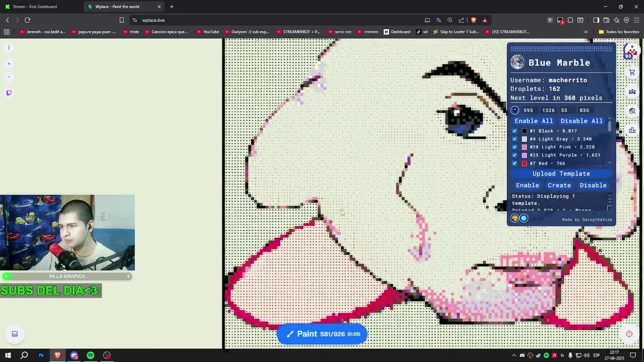Open the YouTube bookmark

(x=208, y=32)
